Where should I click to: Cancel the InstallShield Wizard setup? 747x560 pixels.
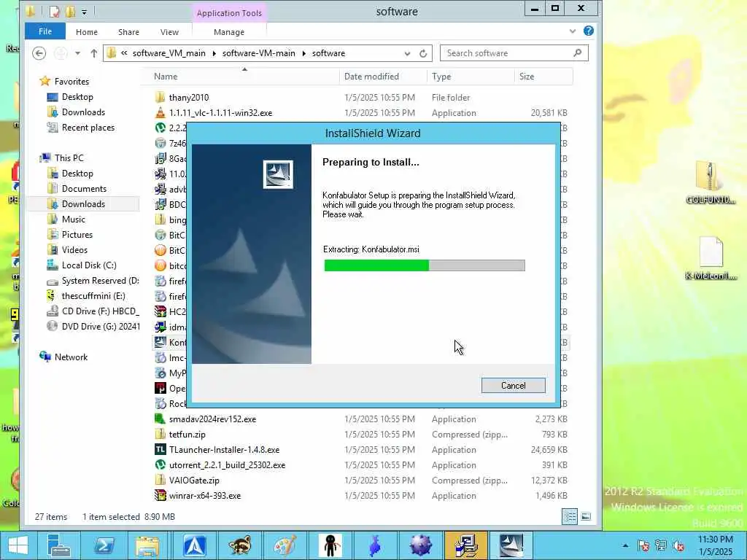point(513,385)
